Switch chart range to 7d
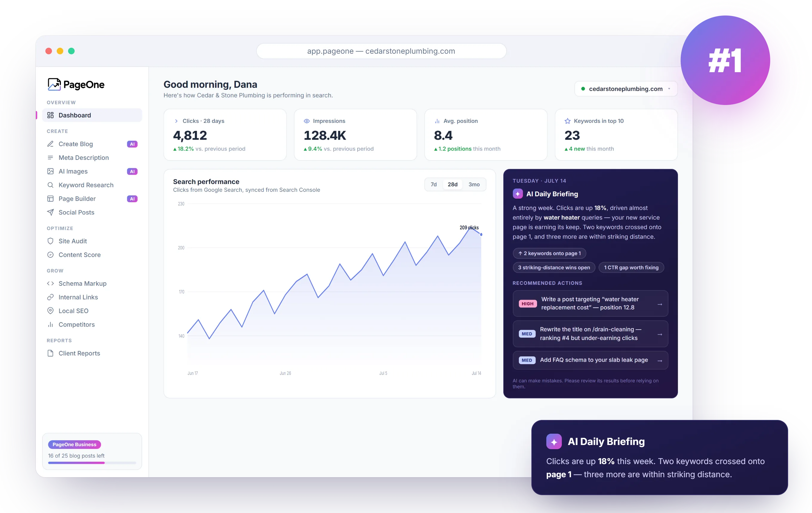 [x=434, y=184]
